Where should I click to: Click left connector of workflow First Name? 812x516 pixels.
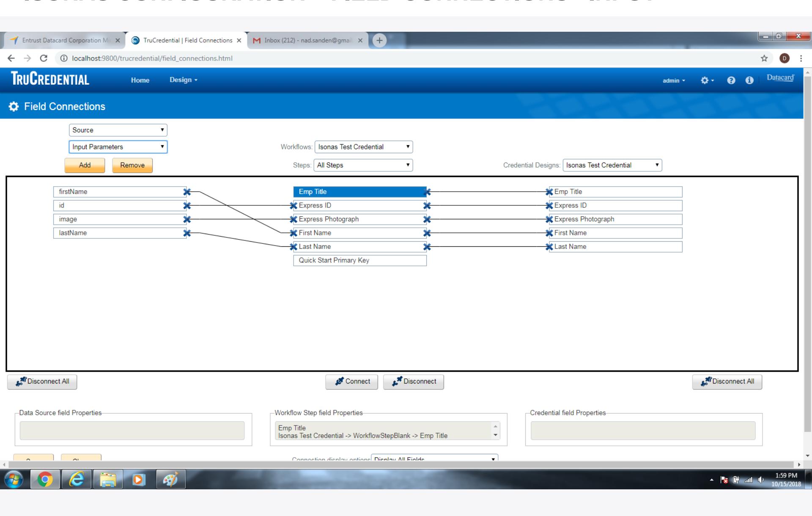click(x=294, y=233)
